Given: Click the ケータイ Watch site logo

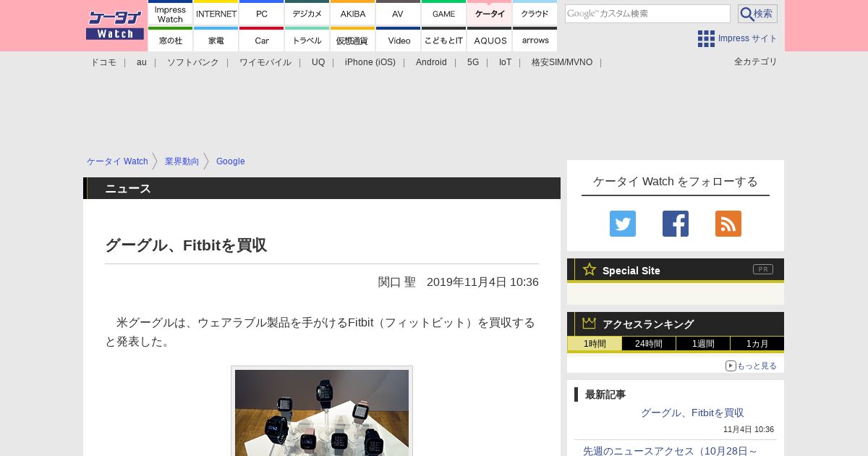Looking at the screenshot, I should (115, 25).
